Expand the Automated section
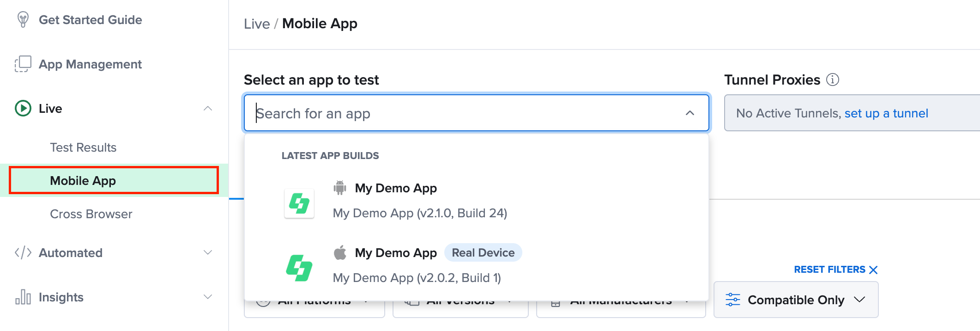Screen dimensions: 980x331 coord(209,252)
